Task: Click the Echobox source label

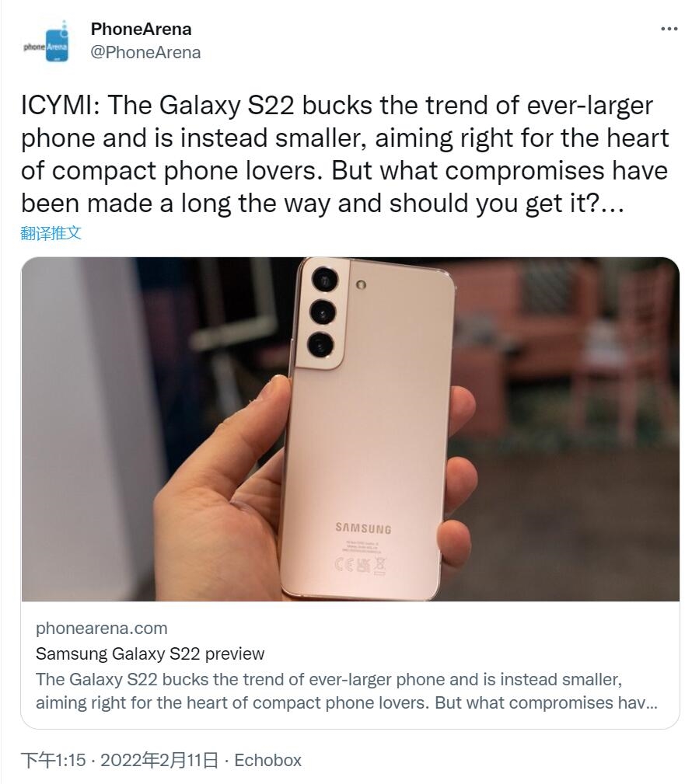Action: click(267, 760)
